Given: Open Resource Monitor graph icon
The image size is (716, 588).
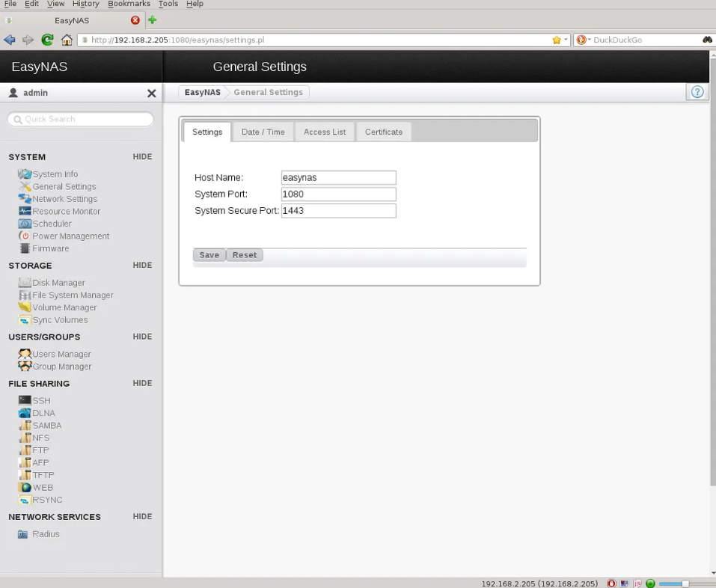Looking at the screenshot, I should click(x=25, y=211).
